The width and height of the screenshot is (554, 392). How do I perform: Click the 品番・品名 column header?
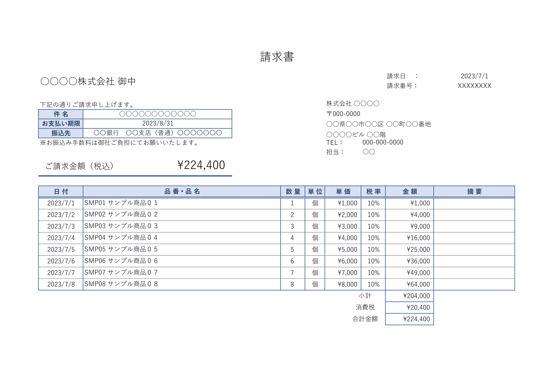182,192
